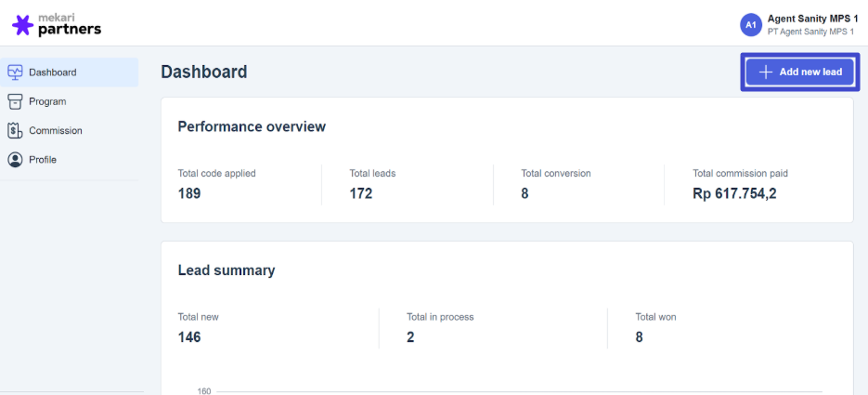This screenshot has width=868, height=395.
Task: Click the Dashboard monitor icon in sidebar
Action: coord(15,72)
